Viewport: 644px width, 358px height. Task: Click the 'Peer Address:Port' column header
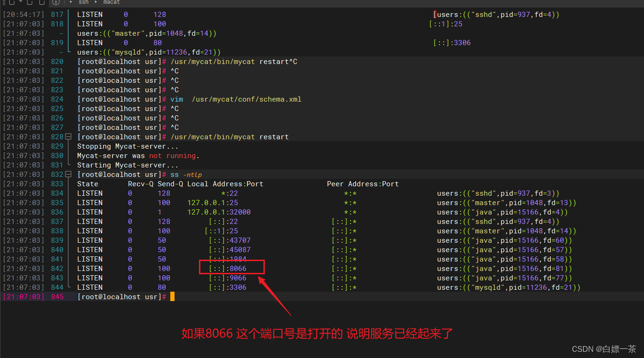tap(363, 184)
